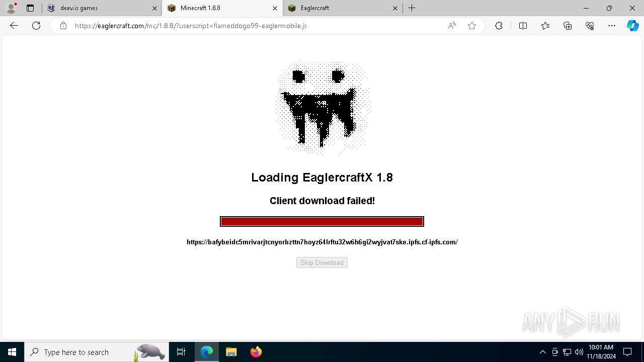Image resolution: width=644 pixels, height=362 pixels.
Task: View site information lock icon
Action: (x=63, y=26)
